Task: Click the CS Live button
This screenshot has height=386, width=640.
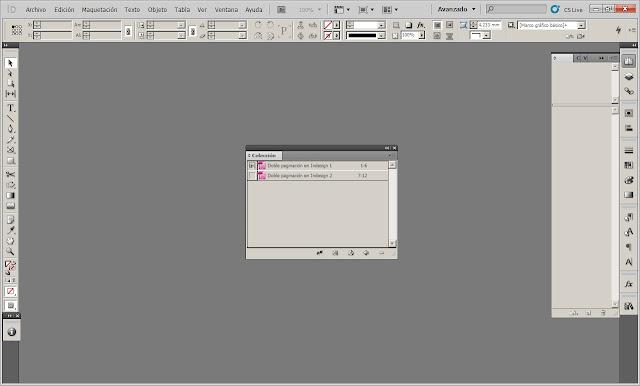Action: pyautogui.click(x=567, y=9)
